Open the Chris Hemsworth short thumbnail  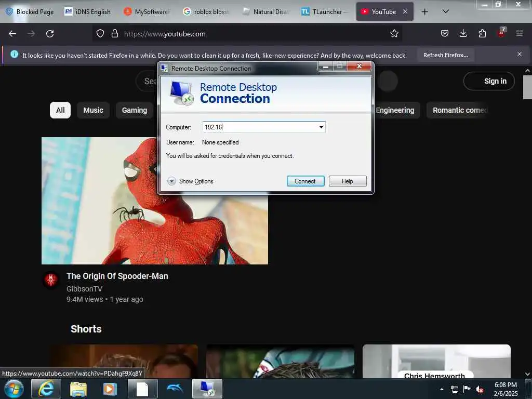pos(436,362)
